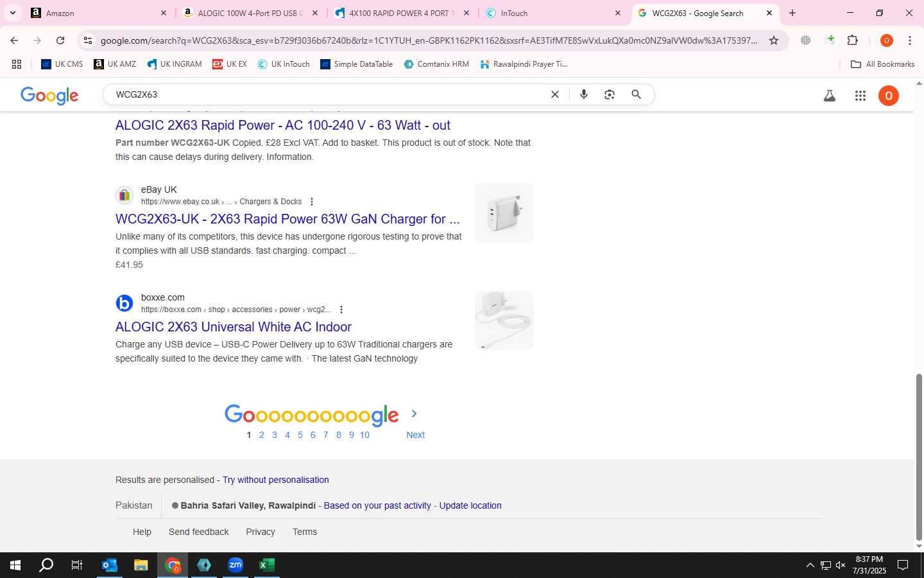
Task: Open Search Labs flask icon
Action: click(830, 96)
